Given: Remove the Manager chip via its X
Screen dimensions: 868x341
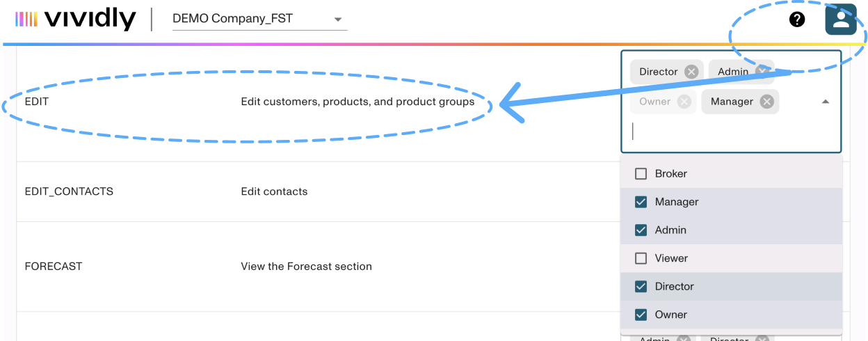Looking at the screenshot, I should 766,102.
